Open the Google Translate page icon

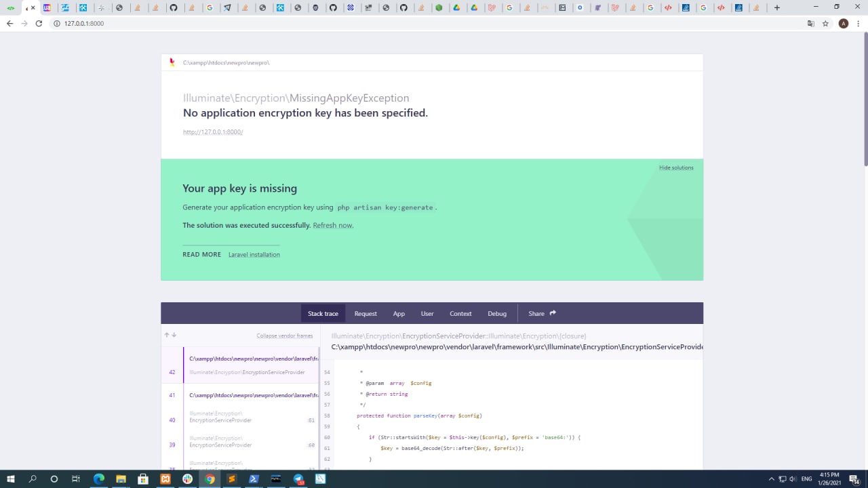tap(810, 23)
